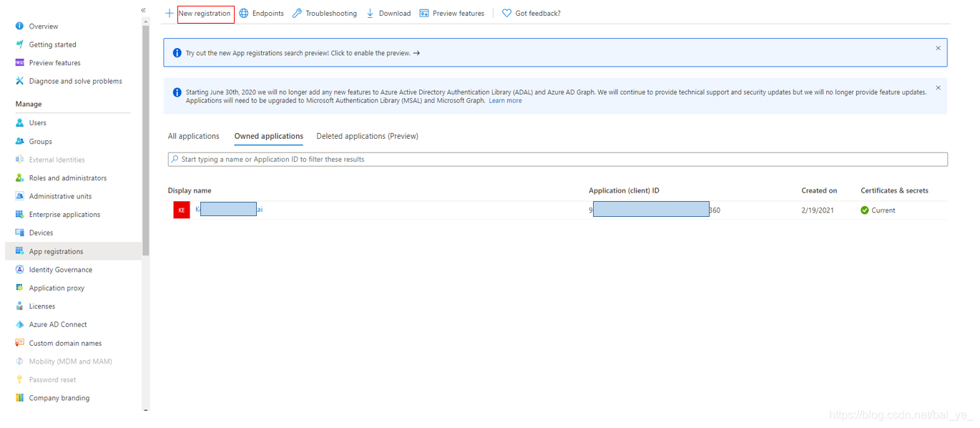This screenshot has height=428, width=980.
Task: Dismiss the search preview banner
Action: [939, 48]
